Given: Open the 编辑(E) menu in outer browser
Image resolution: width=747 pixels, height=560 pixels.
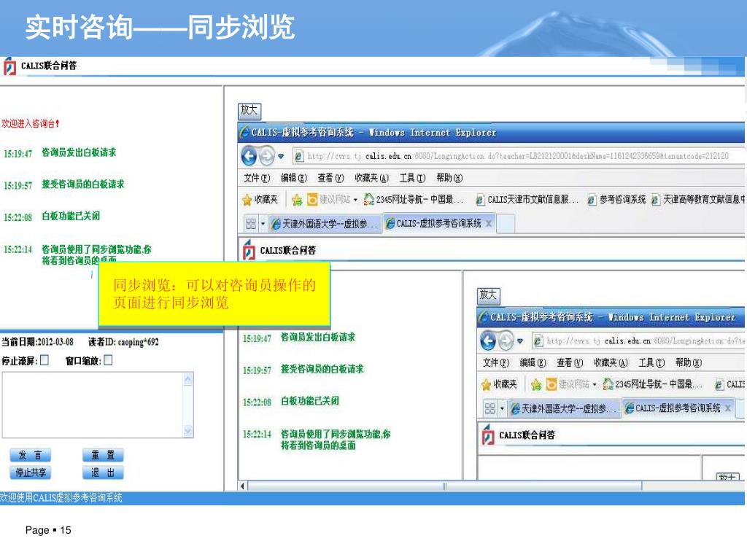Looking at the screenshot, I should pos(293,178).
